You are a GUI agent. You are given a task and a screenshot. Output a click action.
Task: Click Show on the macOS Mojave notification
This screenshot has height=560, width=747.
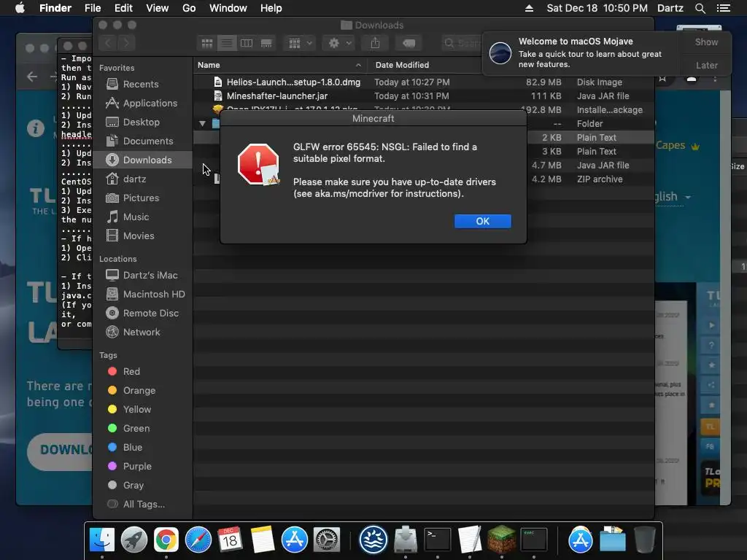(x=706, y=42)
